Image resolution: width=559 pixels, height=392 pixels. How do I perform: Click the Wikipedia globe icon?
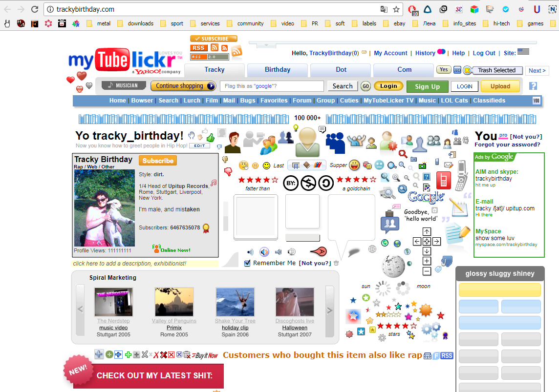pyautogui.click(x=393, y=266)
